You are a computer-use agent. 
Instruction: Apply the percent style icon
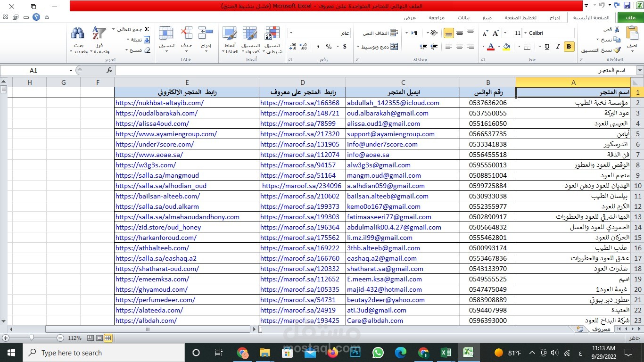coord(329,47)
